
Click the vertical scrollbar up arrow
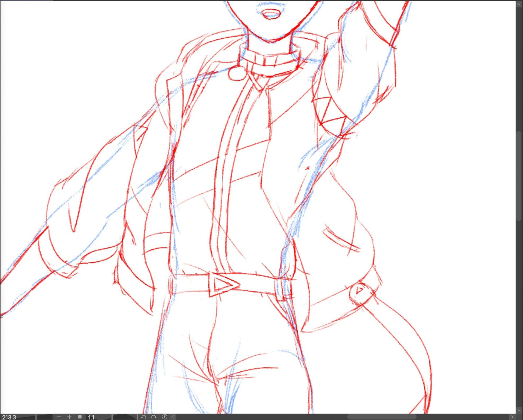519,4
